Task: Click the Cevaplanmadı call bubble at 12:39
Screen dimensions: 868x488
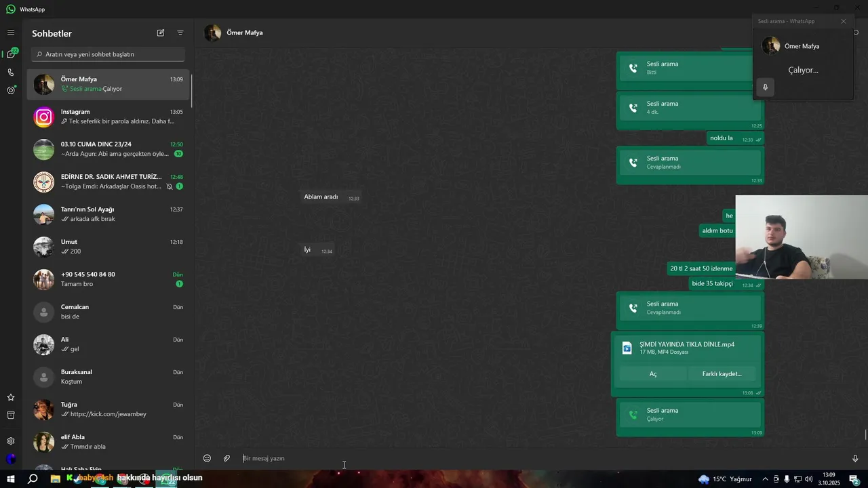Action: pos(690,311)
